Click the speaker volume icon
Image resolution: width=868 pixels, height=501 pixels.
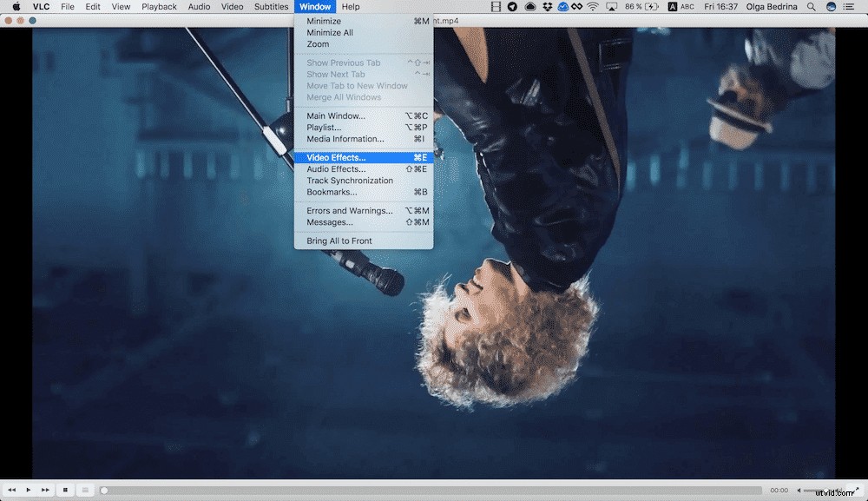pos(799,489)
